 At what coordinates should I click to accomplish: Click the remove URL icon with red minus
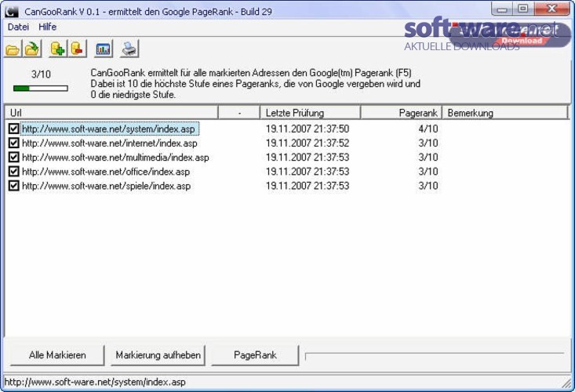pyautogui.click(x=78, y=49)
